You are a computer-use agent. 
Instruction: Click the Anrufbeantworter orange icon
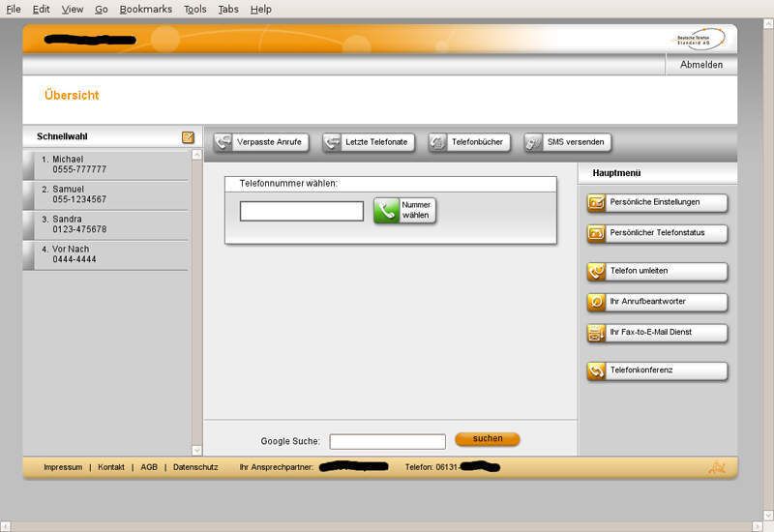pos(596,302)
